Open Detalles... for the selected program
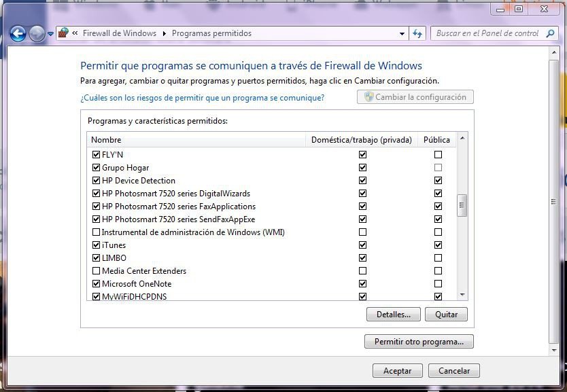This screenshot has width=567, height=392. (x=394, y=315)
